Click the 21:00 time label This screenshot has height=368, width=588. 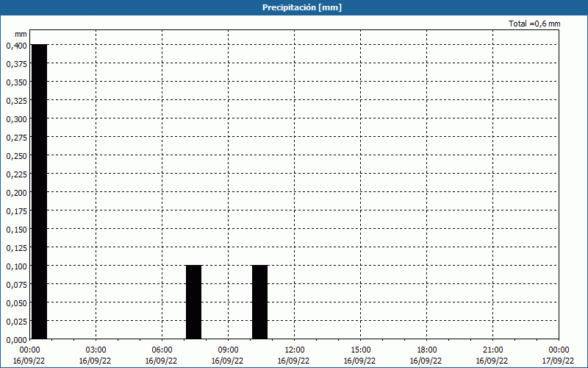pos(492,350)
